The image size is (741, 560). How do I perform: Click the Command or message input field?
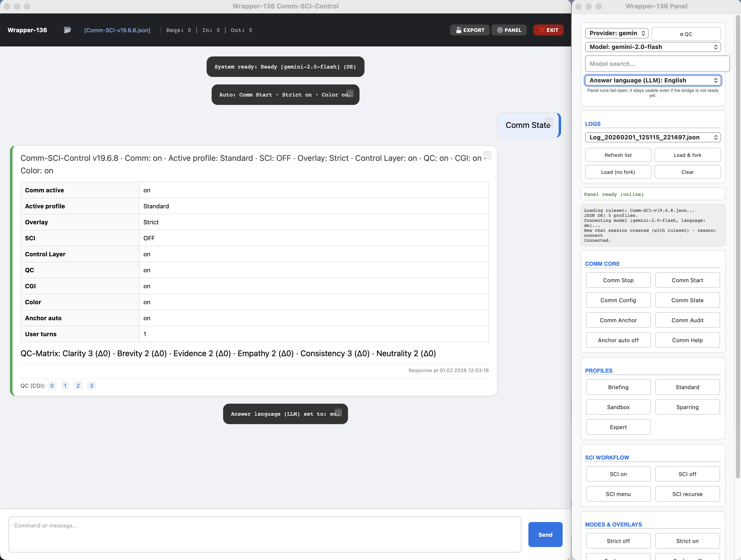(x=265, y=535)
